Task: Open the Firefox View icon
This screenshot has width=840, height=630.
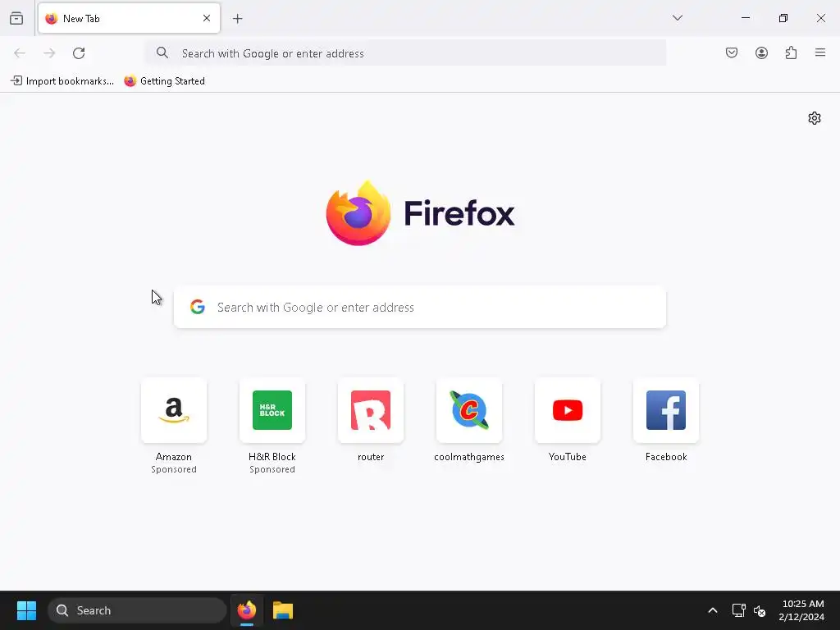Action: tap(16, 18)
